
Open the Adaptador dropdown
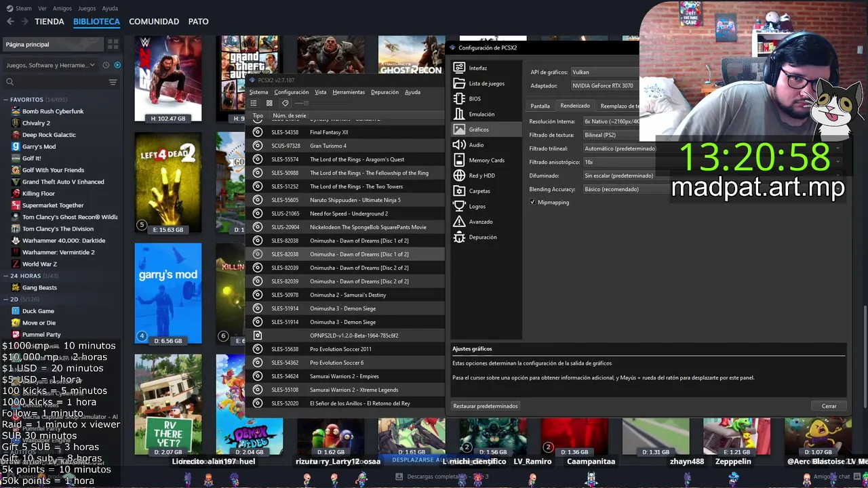(604, 86)
